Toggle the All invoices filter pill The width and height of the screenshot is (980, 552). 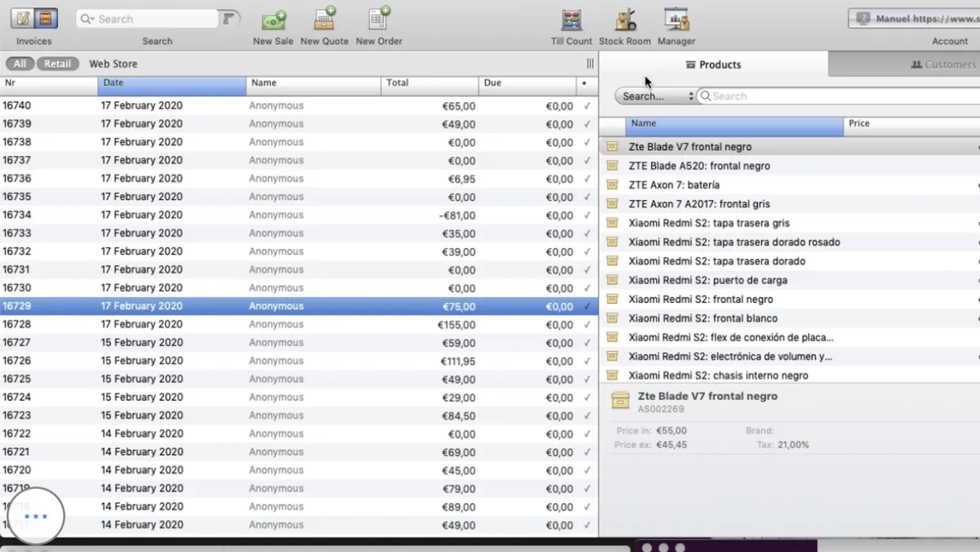pyautogui.click(x=20, y=64)
